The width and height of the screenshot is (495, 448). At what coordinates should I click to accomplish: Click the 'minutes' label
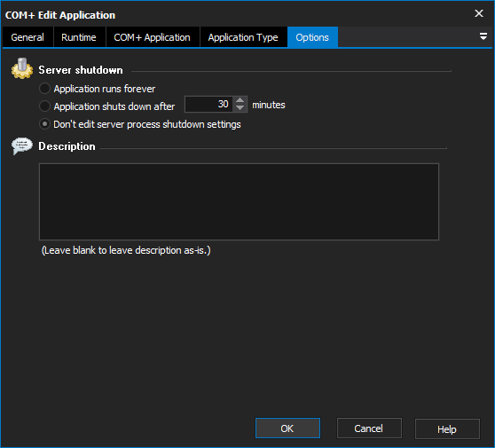[x=269, y=105]
